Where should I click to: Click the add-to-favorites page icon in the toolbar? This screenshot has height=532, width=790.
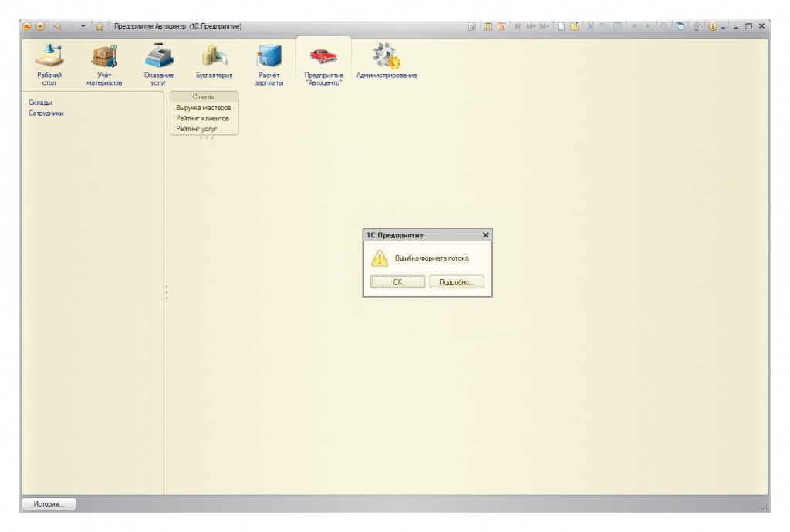[x=472, y=26]
